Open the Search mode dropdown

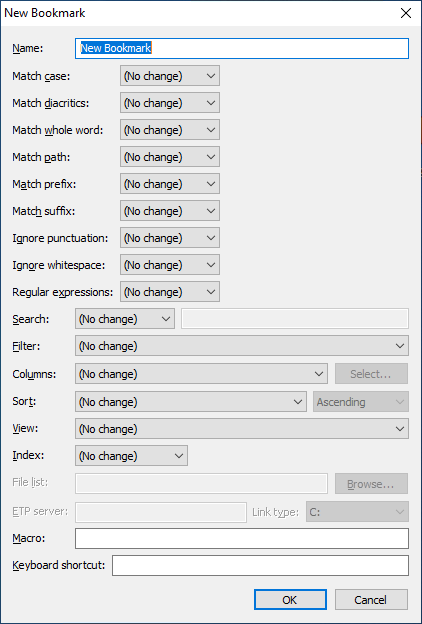pos(125,319)
